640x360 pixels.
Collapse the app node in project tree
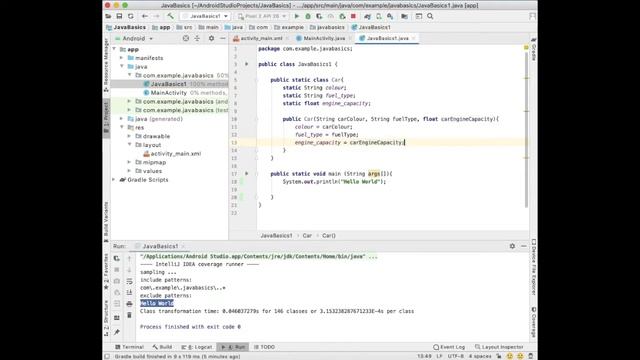[x=114, y=49]
